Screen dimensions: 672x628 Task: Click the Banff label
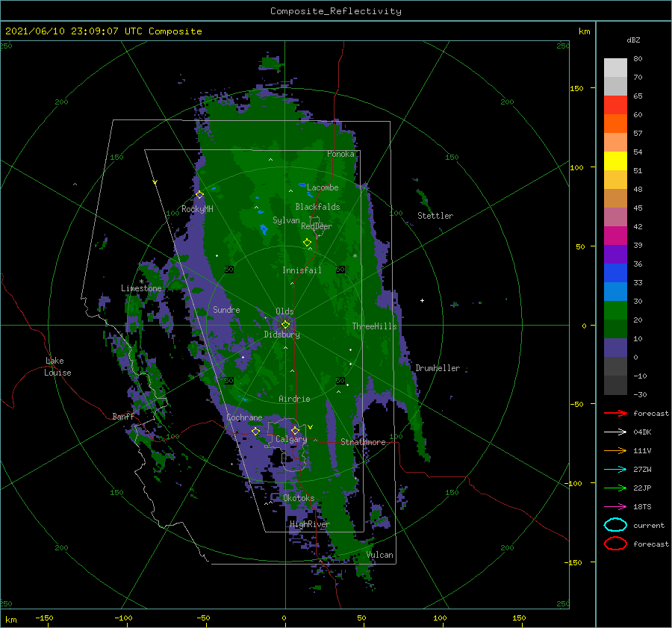(x=123, y=417)
